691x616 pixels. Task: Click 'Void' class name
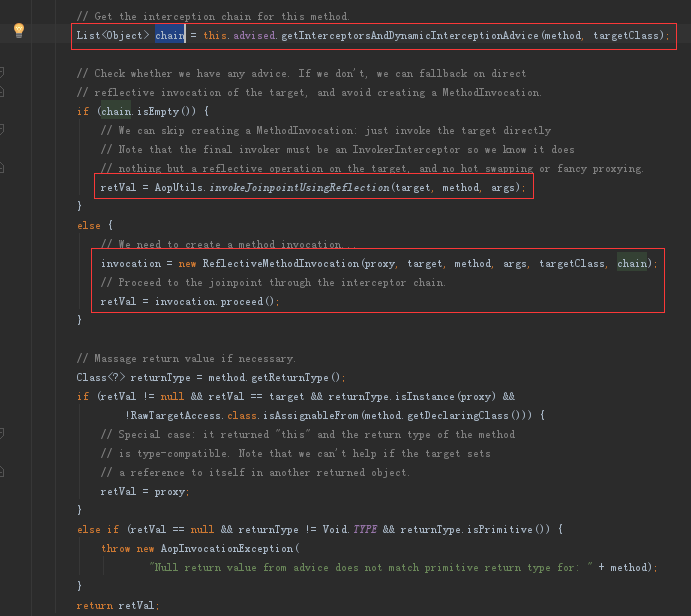pos(334,530)
